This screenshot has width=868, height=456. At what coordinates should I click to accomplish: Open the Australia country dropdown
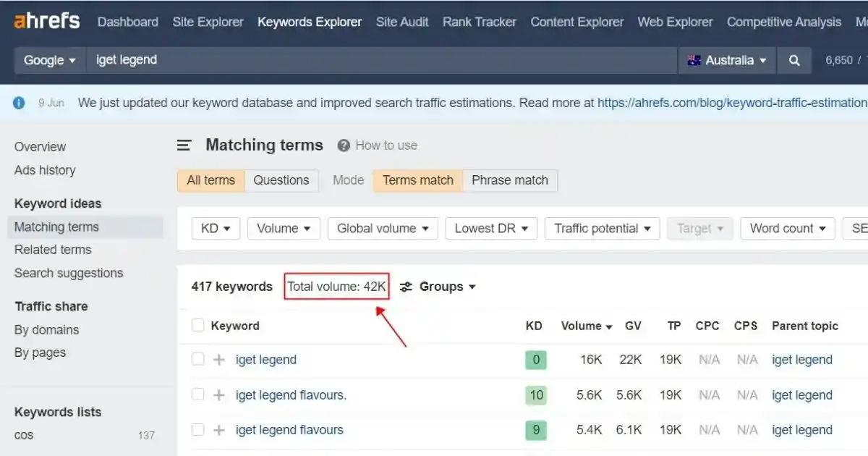point(727,61)
